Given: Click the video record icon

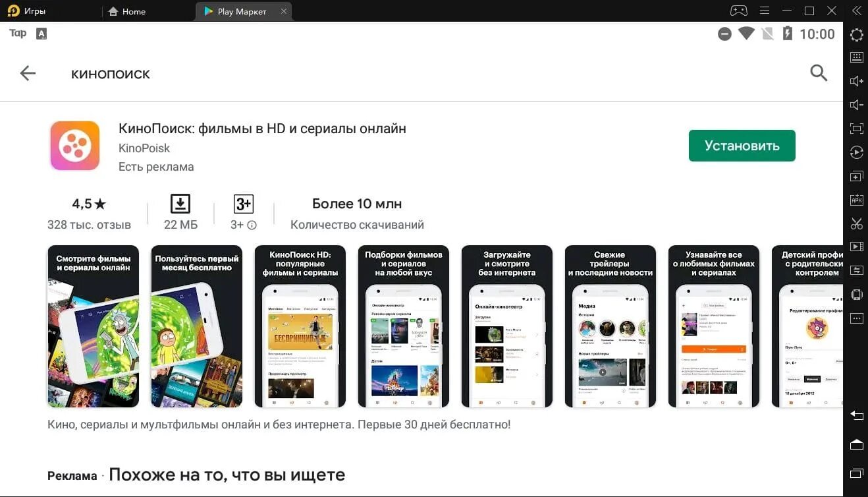Looking at the screenshot, I should 856,247.
